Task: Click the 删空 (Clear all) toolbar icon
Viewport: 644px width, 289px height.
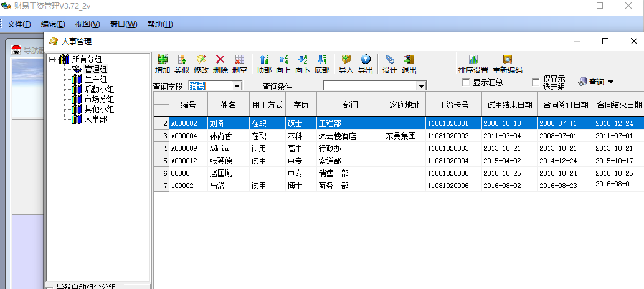Action: [x=240, y=60]
